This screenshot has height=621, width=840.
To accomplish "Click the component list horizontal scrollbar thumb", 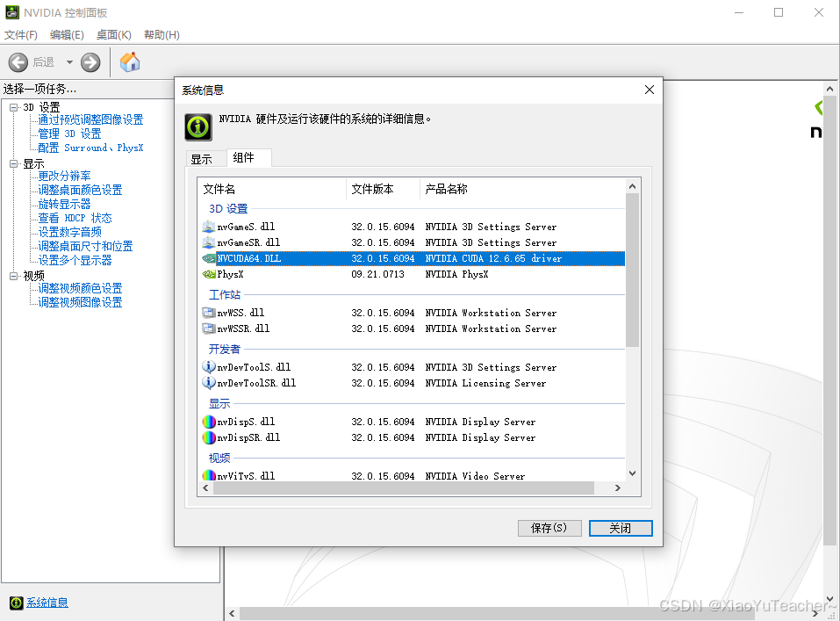I will [404, 488].
